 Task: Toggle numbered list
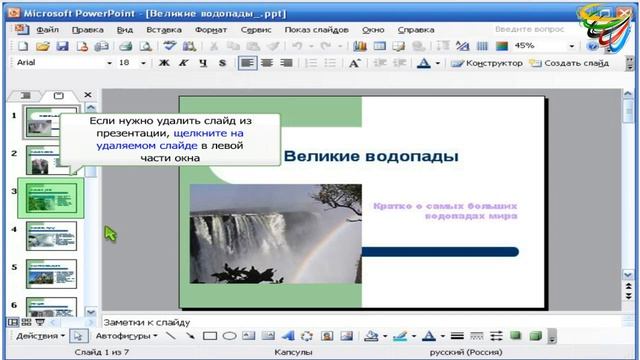(x=311, y=63)
